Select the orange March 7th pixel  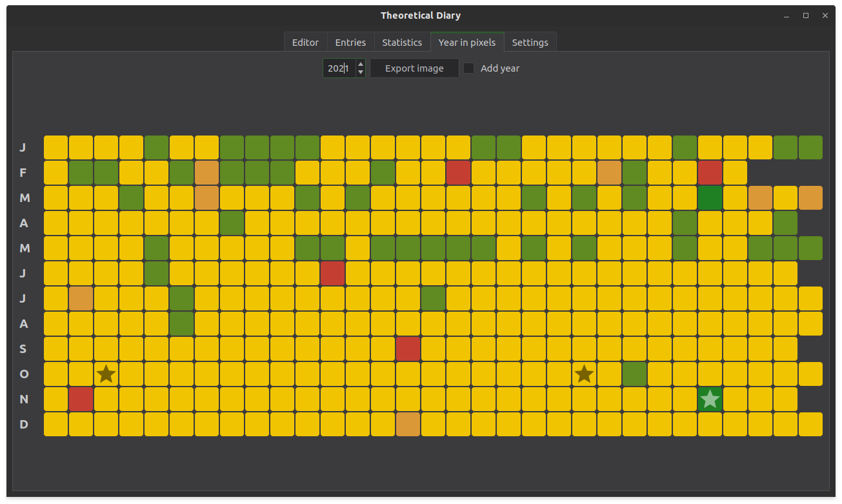pyautogui.click(x=207, y=197)
